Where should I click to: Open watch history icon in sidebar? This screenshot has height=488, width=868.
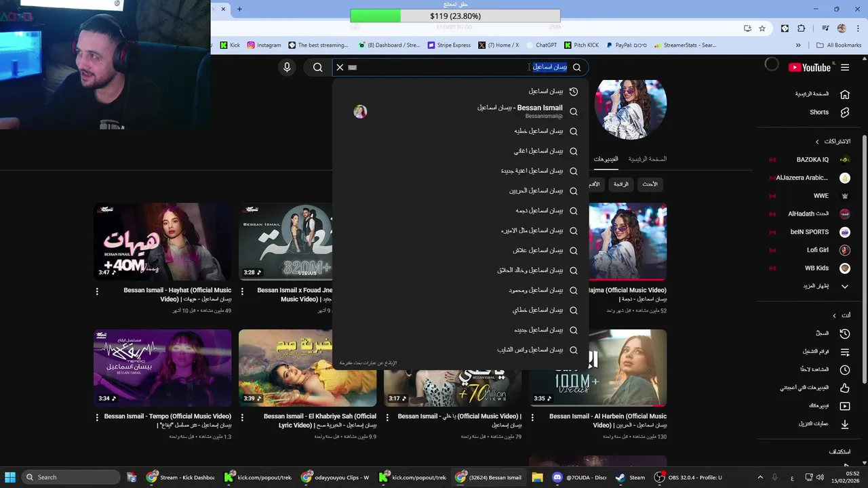click(x=845, y=333)
